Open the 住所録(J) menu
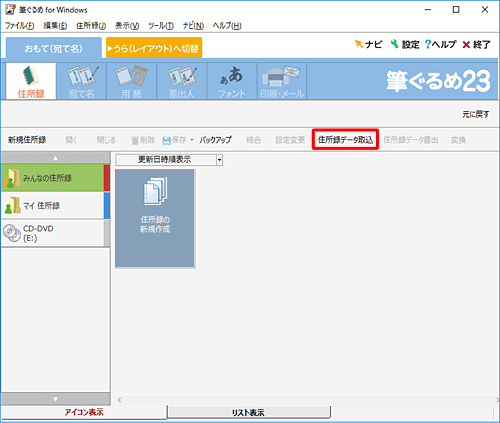Screen dimensions: 500x423 coord(91,26)
